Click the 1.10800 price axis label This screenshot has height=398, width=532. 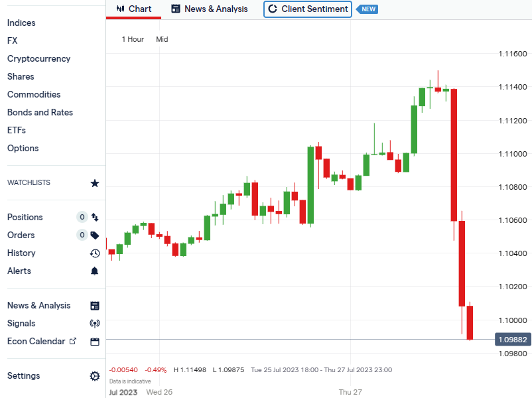513,187
